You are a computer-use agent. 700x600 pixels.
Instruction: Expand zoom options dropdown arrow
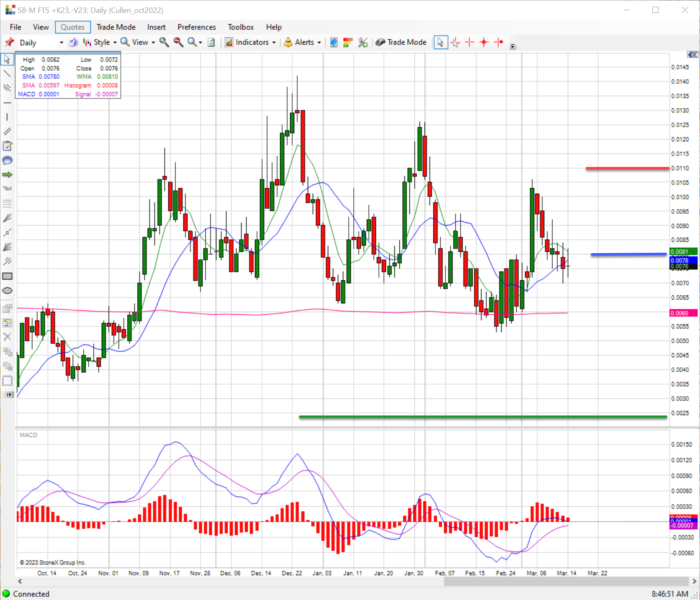coord(201,43)
